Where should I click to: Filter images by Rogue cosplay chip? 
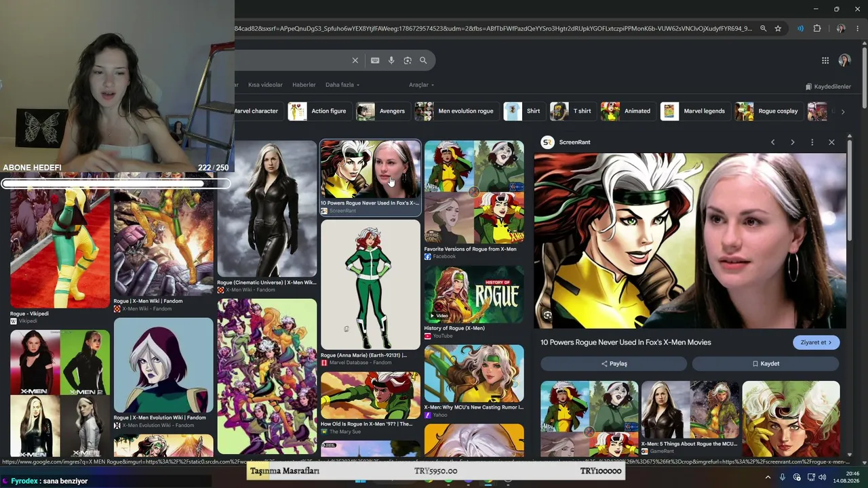pos(768,111)
